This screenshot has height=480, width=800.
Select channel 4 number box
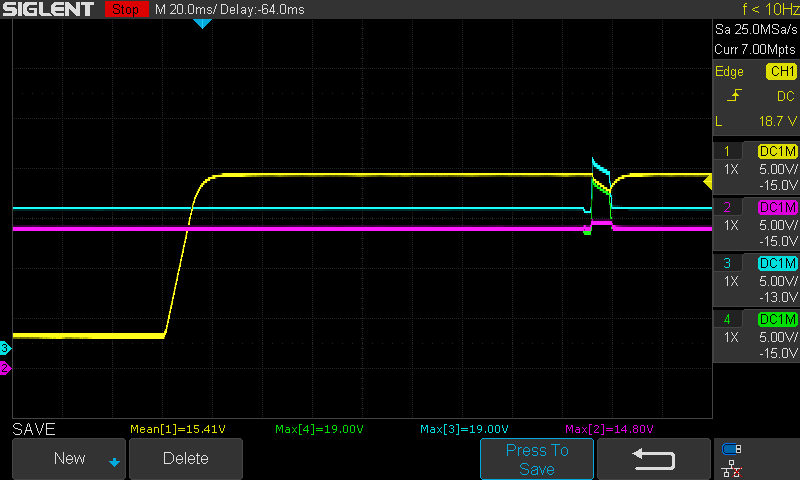pyautogui.click(x=728, y=320)
